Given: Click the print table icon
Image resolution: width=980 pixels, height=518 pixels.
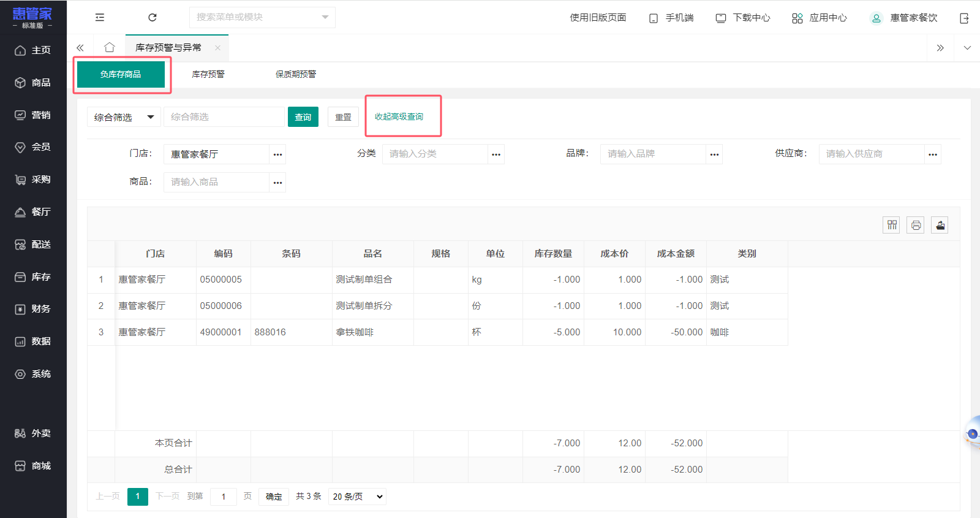Looking at the screenshot, I should coord(916,225).
